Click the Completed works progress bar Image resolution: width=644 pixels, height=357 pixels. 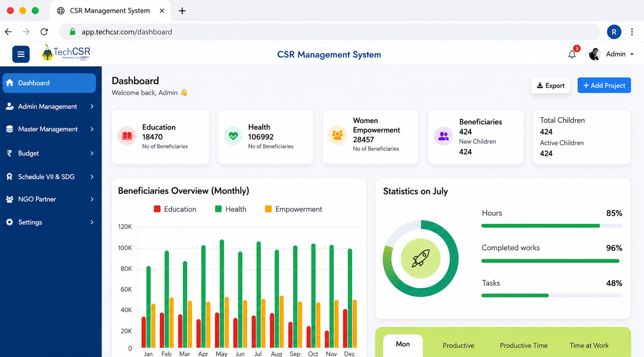552,261
